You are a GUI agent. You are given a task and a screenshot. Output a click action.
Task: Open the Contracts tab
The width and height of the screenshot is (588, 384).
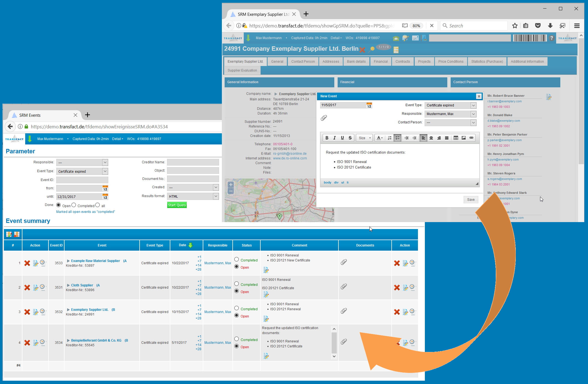(x=403, y=62)
